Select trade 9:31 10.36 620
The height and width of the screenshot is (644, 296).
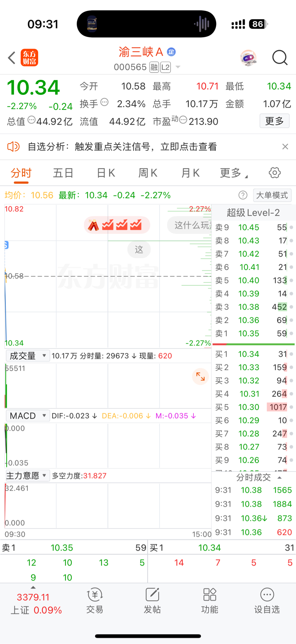point(253,533)
